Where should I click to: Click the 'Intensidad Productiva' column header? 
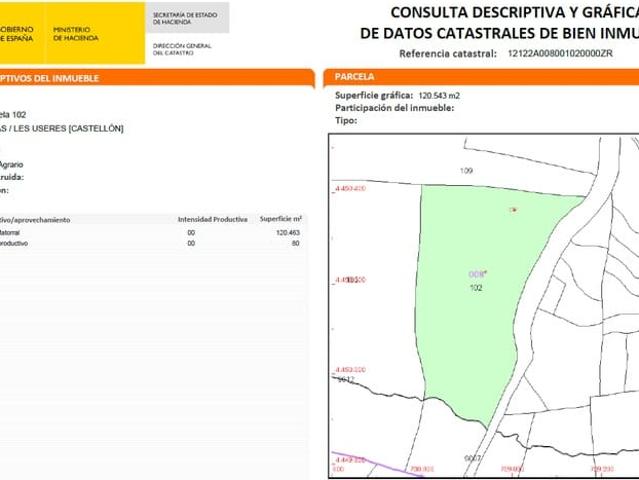coord(212,219)
